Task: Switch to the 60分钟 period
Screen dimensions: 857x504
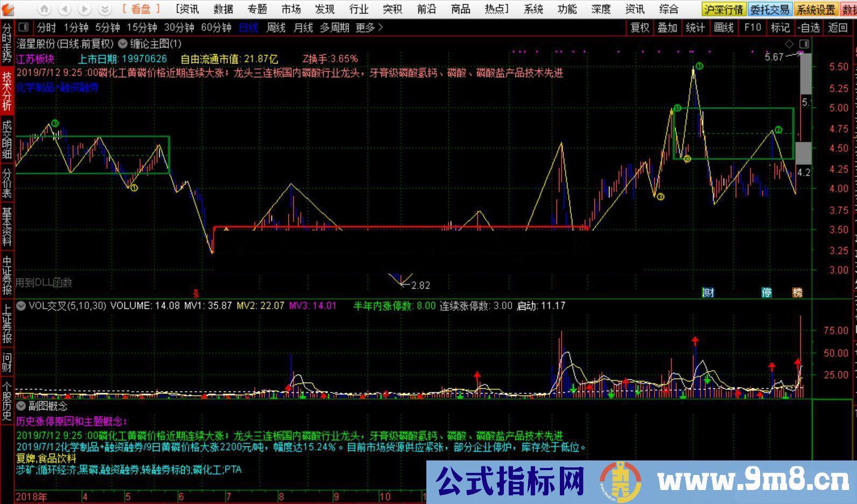Action: 216,27
